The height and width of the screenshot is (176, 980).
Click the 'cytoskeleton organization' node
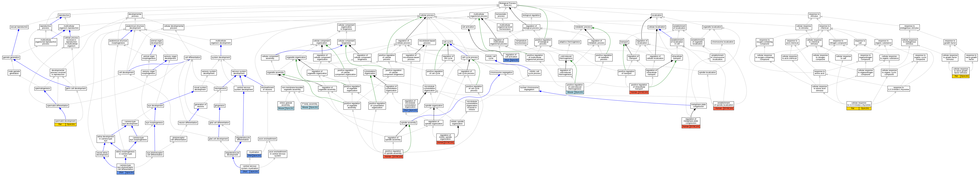(370, 72)
